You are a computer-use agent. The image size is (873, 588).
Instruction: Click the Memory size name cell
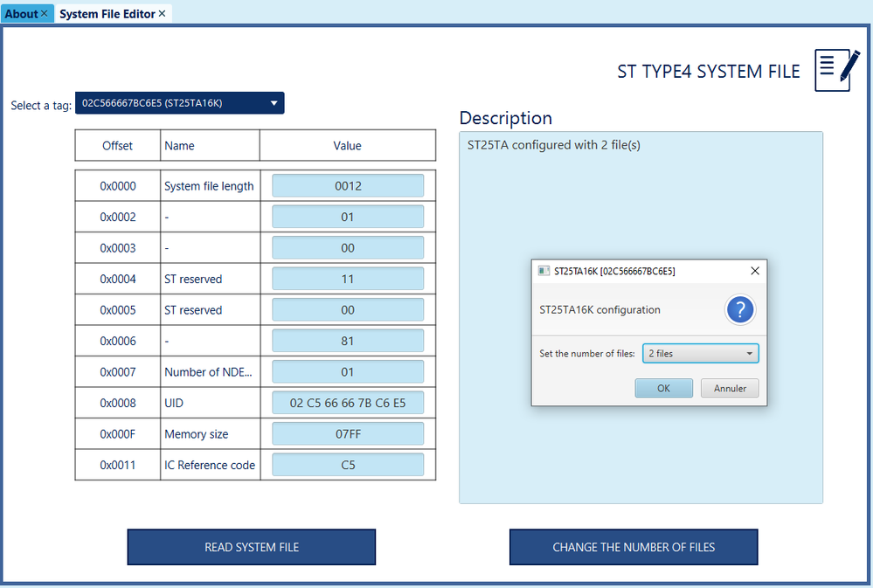pyautogui.click(x=210, y=433)
